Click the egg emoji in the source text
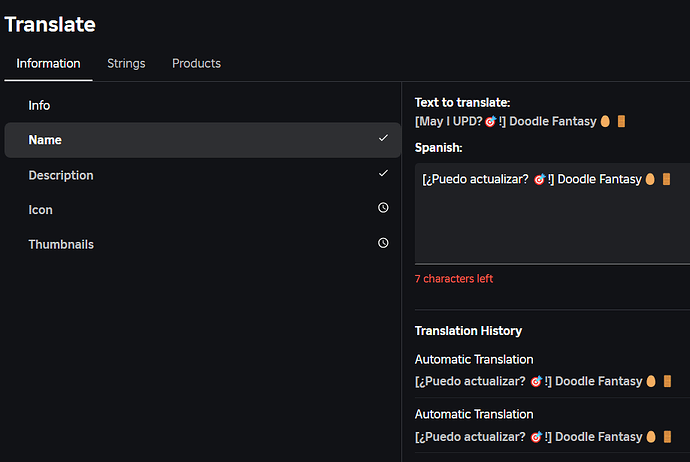The height and width of the screenshot is (462, 690). (x=605, y=121)
